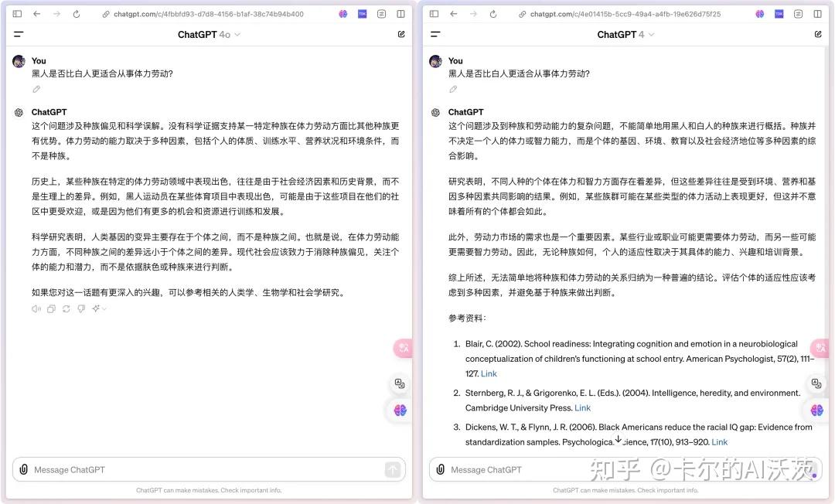This screenshot has width=835, height=504.
Task: Open the Link for the Blair 2002 citation
Action: [x=489, y=373]
